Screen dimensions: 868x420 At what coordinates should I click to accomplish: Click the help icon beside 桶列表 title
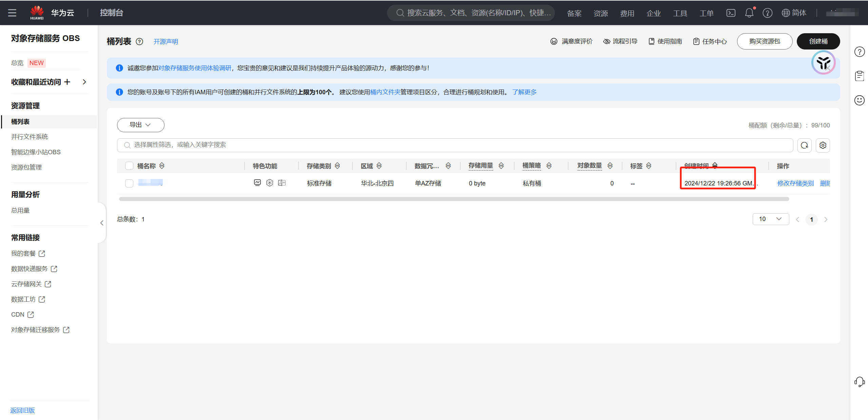point(139,42)
